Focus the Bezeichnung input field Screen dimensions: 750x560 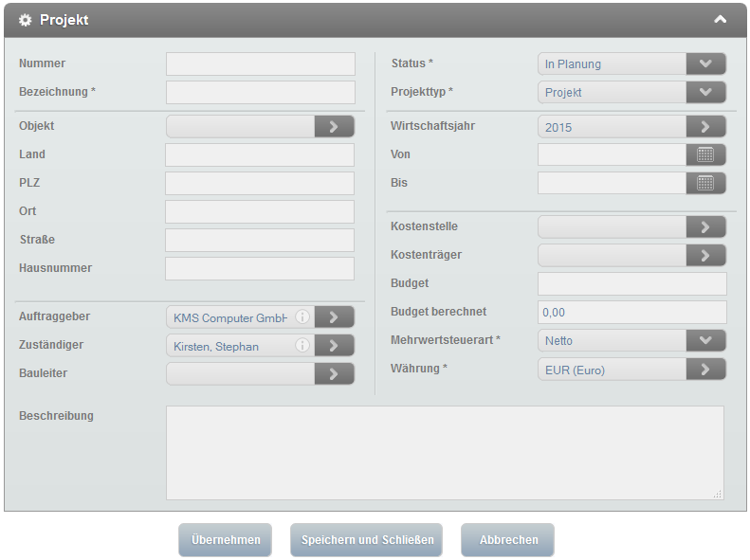click(x=260, y=92)
